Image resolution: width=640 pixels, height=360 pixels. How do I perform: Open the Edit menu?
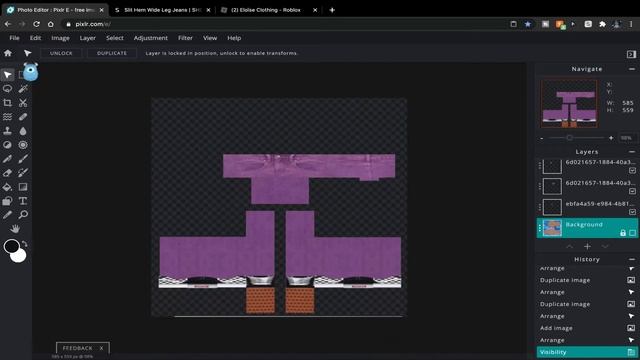pyautogui.click(x=35, y=38)
